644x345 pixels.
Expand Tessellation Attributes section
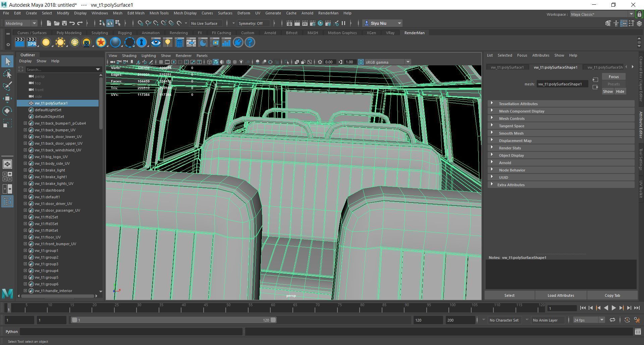pos(561,104)
